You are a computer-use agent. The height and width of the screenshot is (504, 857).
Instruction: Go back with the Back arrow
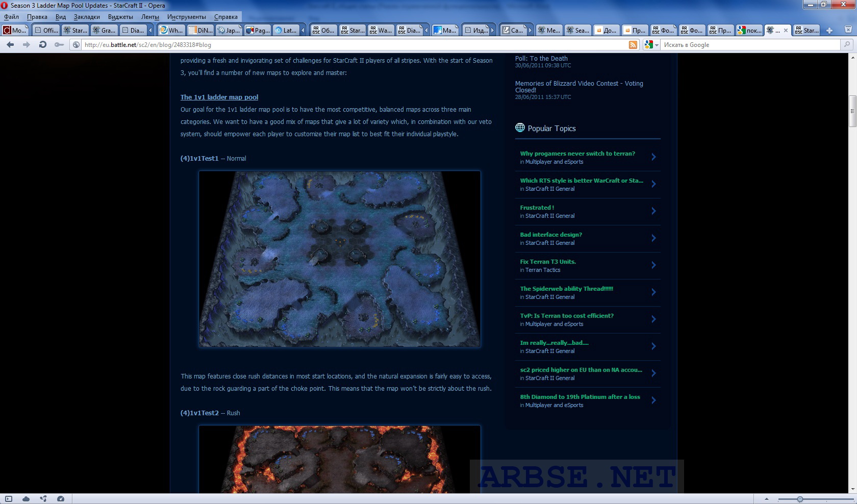10,45
